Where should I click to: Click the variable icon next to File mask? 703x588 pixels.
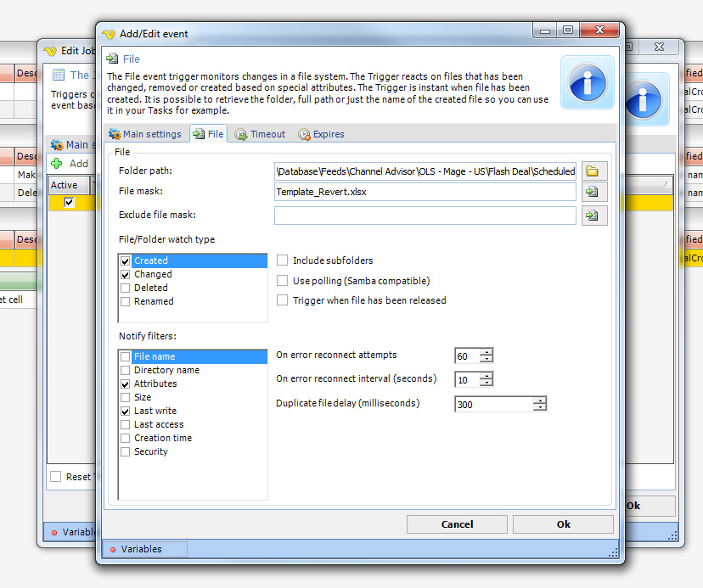click(592, 192)
